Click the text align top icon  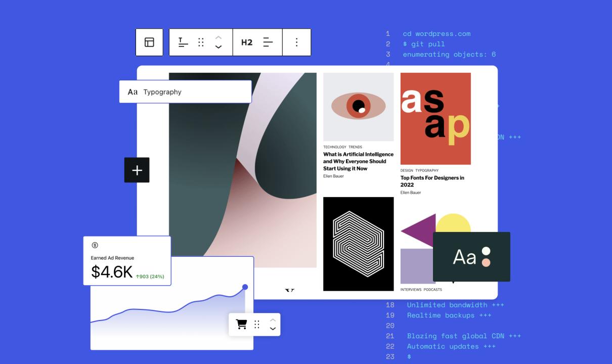coord(183,42)
